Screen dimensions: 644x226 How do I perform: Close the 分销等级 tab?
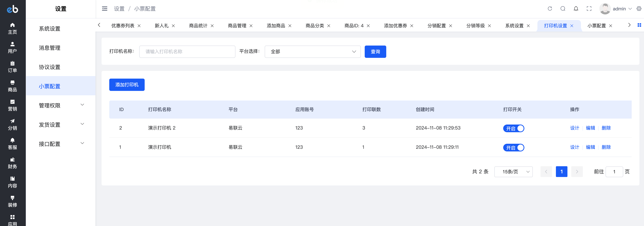(490, 26)
